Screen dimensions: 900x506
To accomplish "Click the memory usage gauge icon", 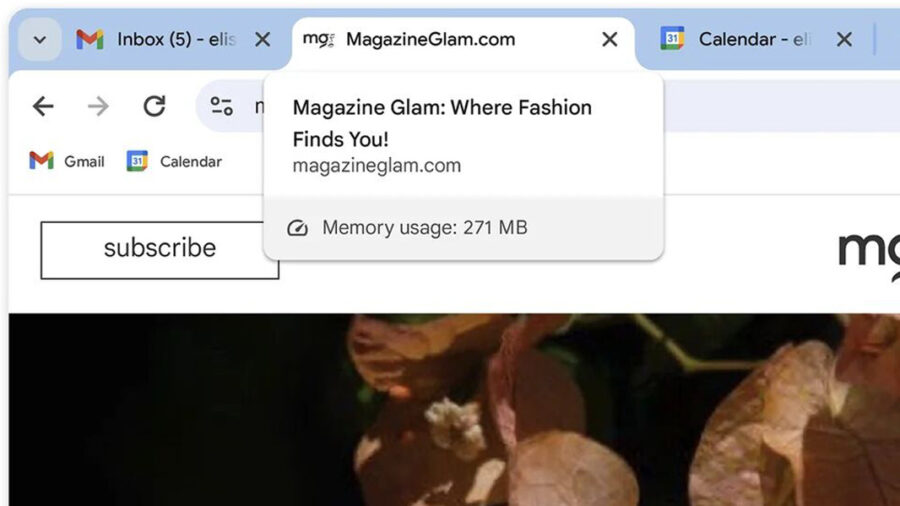I will click(x=297, y=228).
